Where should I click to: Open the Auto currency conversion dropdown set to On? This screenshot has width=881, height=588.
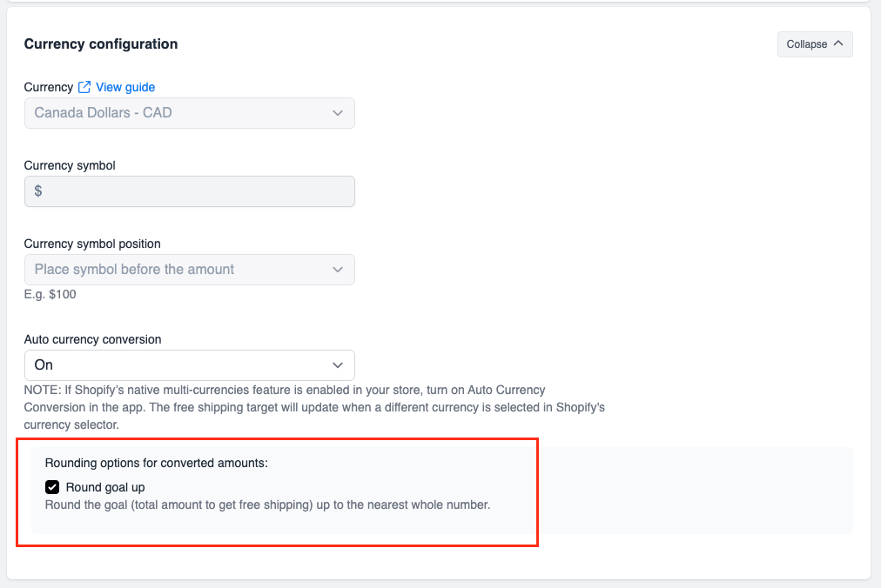(190, 365)
